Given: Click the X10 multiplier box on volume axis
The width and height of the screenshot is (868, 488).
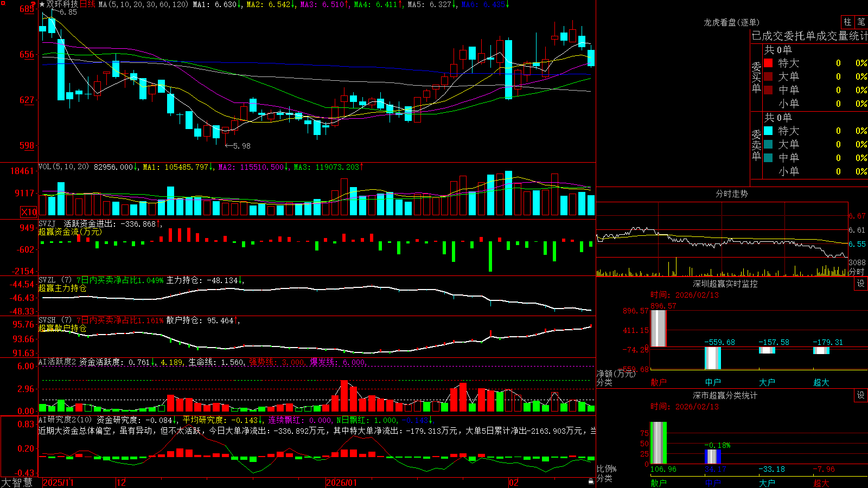Looking at the screenshot, I should tap(29, 212).
